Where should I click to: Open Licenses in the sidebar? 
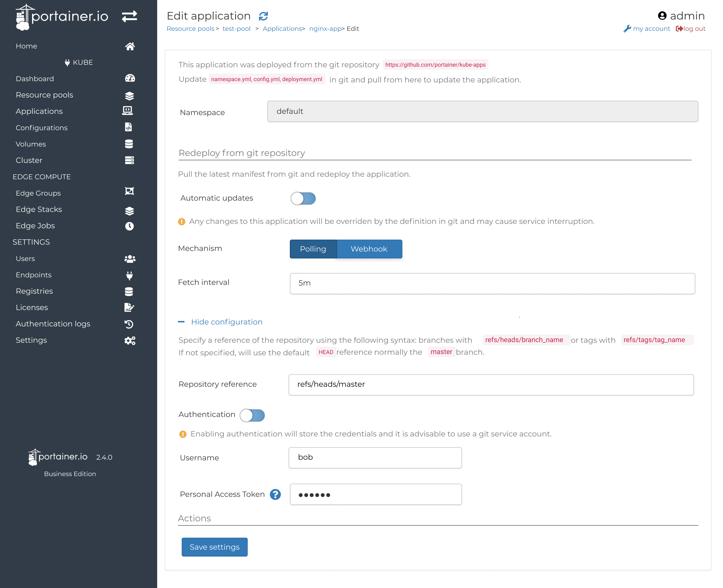pyautogui.click(x=32, y=307)
